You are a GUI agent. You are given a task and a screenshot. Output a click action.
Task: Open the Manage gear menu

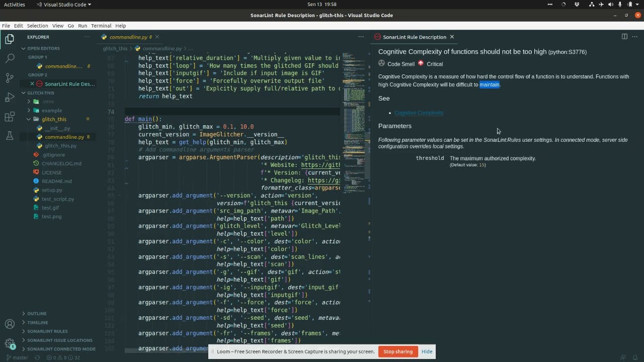pos(10,344)
